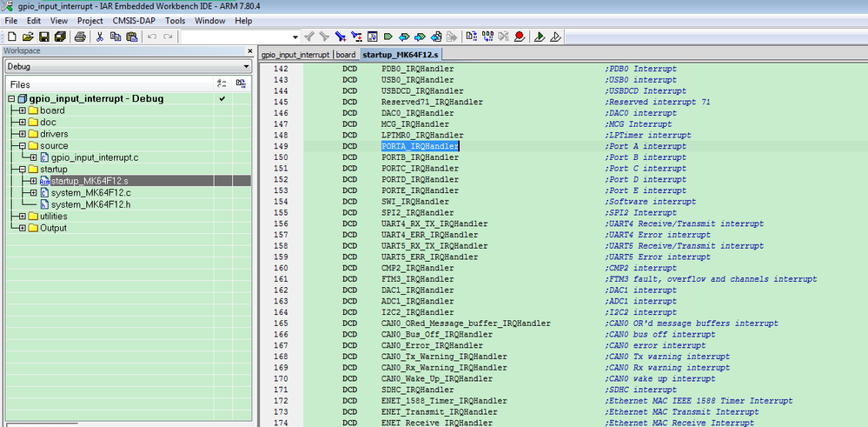Click the highlighted PORTA_IRQHandler text
868x427 pixels.
pos(420,146)
